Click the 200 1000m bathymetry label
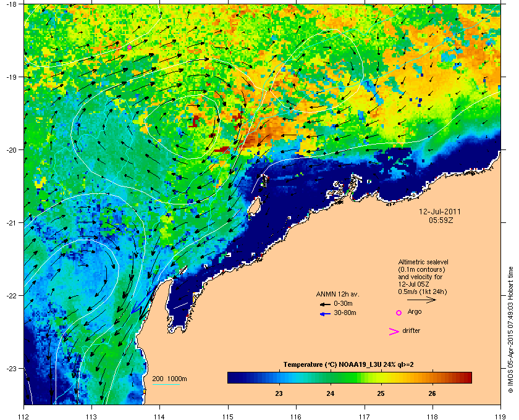The image size is (519, 420). [x=169, y=379]
